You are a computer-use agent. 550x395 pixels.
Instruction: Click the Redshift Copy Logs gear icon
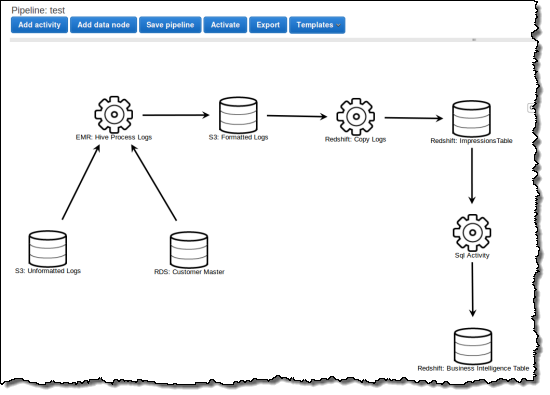[356, 116]
